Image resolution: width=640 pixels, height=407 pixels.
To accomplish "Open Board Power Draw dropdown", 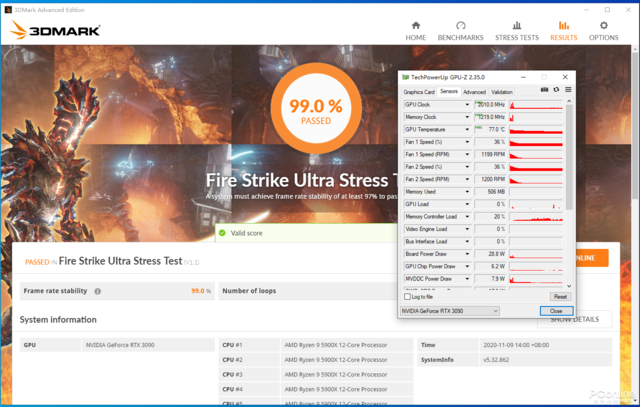I will (467, 254).
